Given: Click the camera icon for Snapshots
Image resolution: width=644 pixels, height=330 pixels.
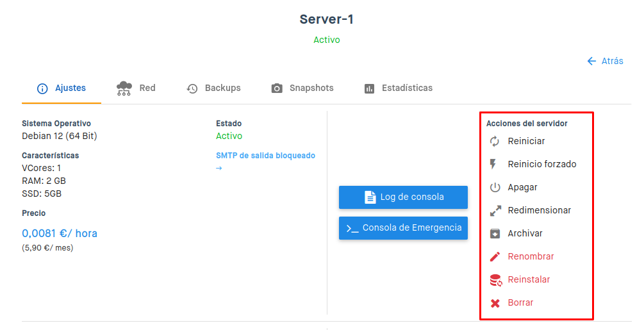Looking at the screenshot, I should pyautogui.click(x=277, y=88).
